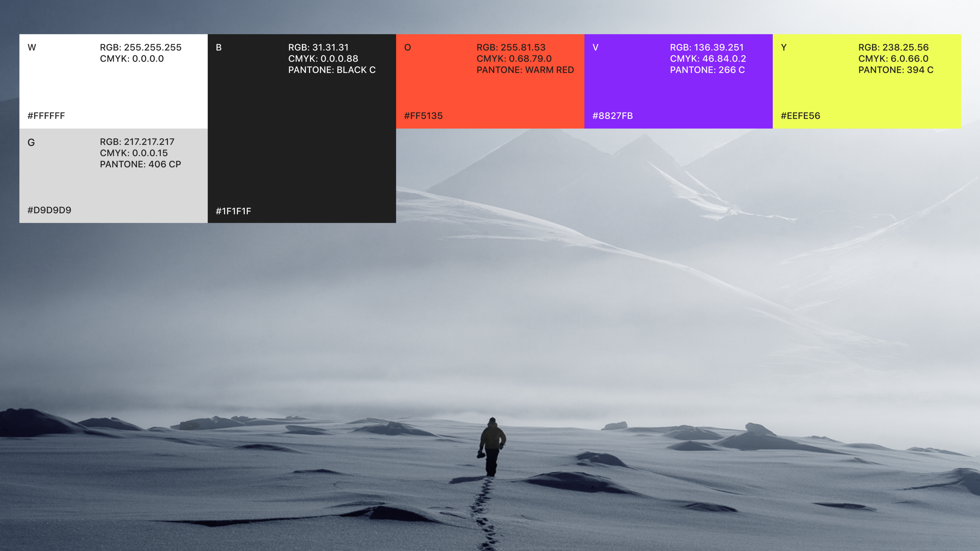Image resolution: width=980 pixels, height=551 pixels.
Task: Click the RGB: 255.255.255 text
Action: tap(140, 47)
